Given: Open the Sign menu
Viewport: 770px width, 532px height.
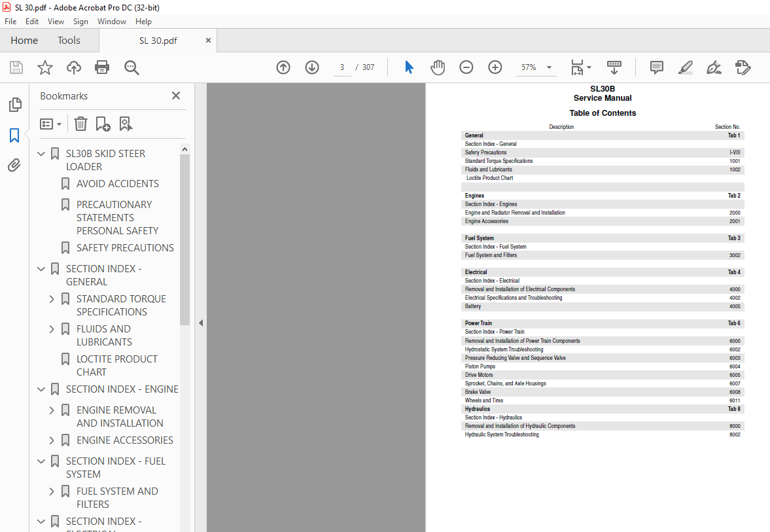Looking at the screenshot, I should (x=80, y=22).
